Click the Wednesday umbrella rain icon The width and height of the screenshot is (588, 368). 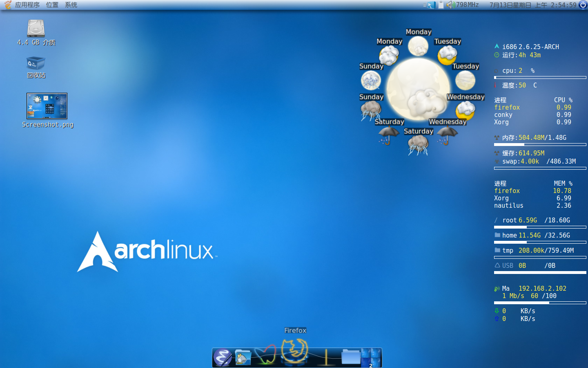447,135
